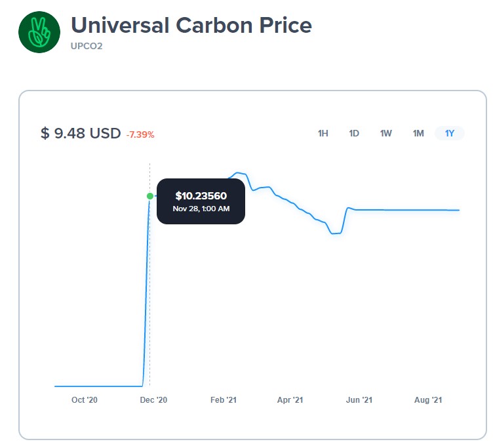493x448 pixels.
Task: Click the Apr '21 axis label
Action: [290, 400]
